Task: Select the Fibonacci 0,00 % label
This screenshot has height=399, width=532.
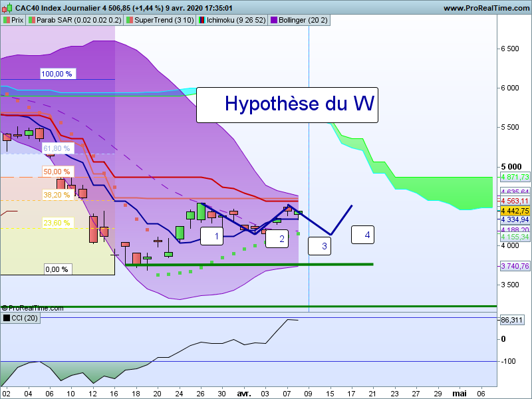Action: (57, 269)
